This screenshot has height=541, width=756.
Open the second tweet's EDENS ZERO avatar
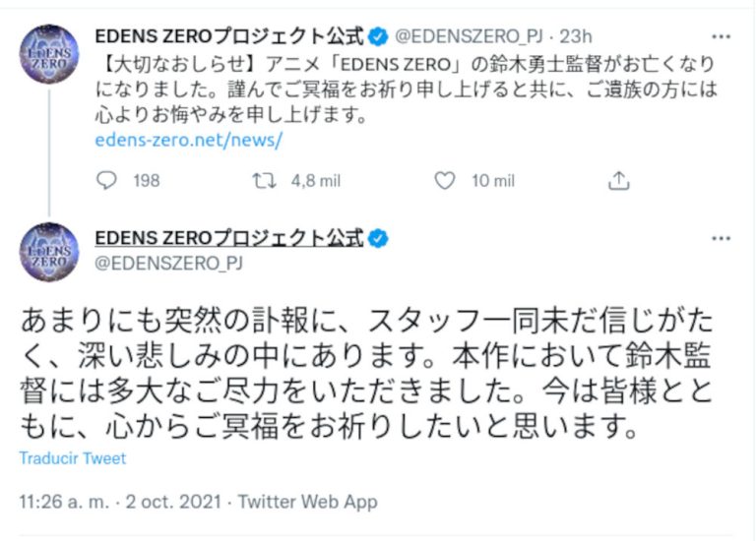49,252
